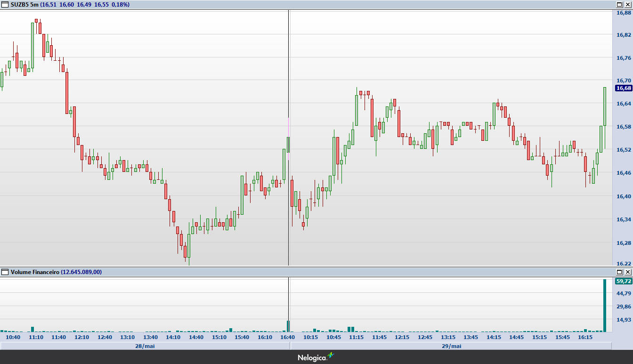Click the Nelogica logo in the footer
Image resolution: width=633 pixels, height=364 pixels.
[x=312, y=358]
